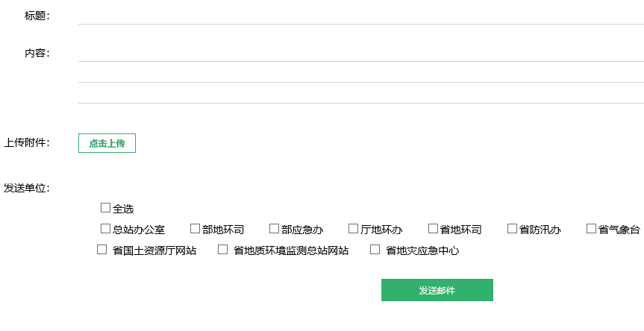Select the 部应急办 checkbox

274,229
